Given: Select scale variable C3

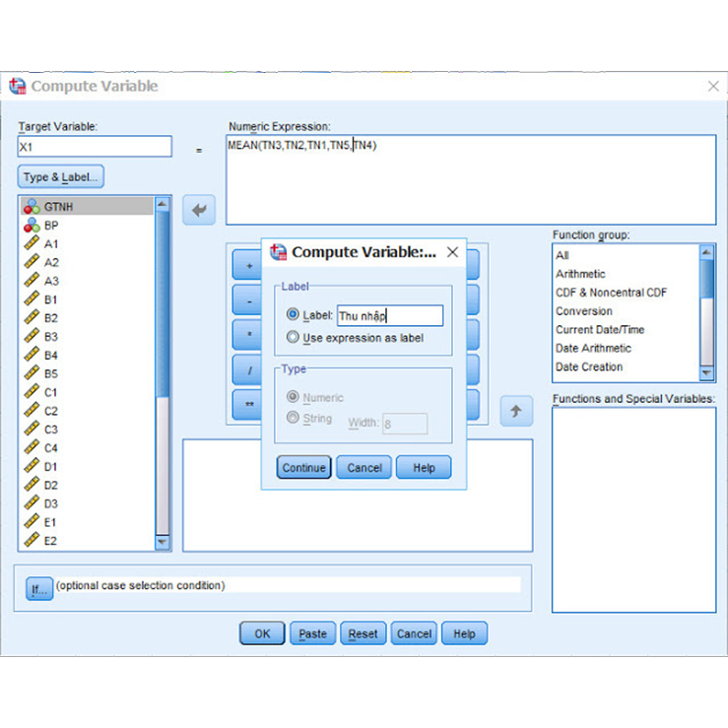Looking at the screenshot, I should 87,430.
